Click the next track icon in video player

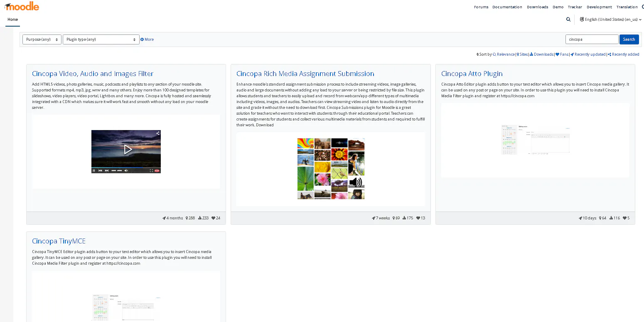(x=107, y=170)
